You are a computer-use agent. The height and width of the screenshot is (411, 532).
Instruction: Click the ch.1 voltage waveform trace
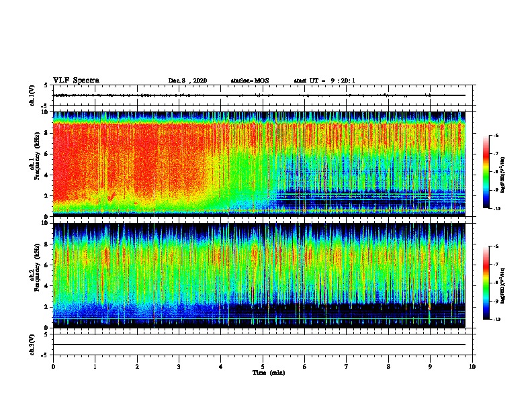pos(259,95)
